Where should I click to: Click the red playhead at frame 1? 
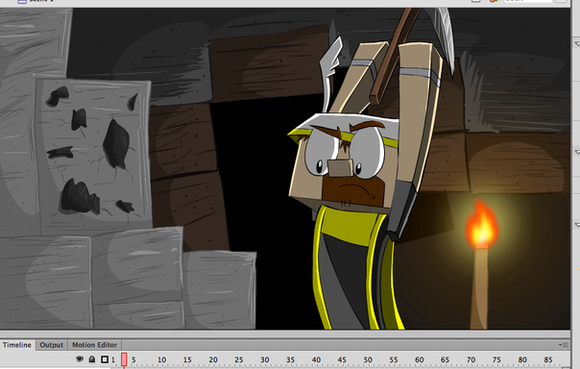124,360
